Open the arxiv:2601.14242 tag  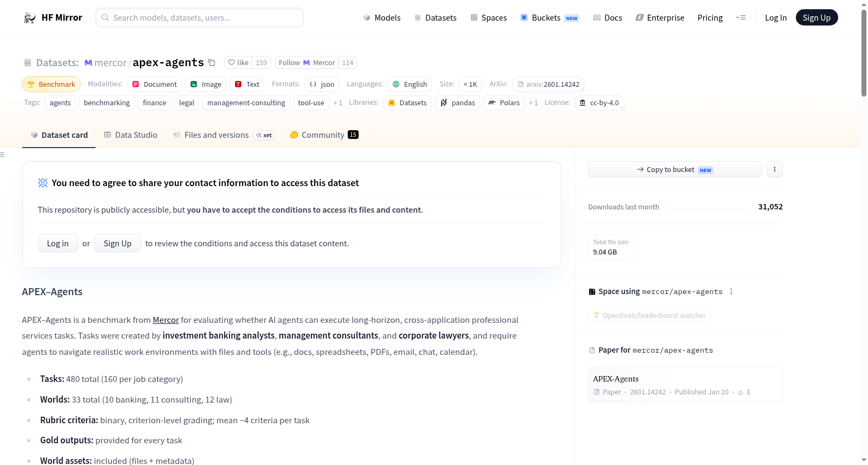click(x=548, y=84)
